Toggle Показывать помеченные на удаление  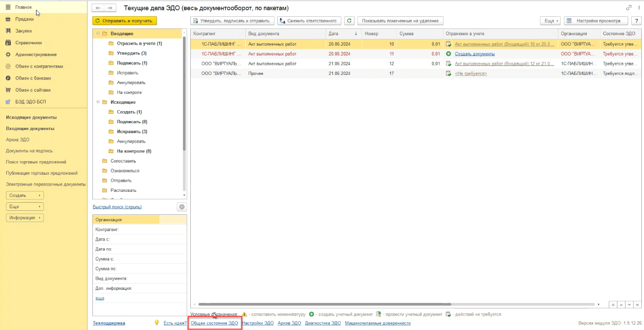[400, 21]
